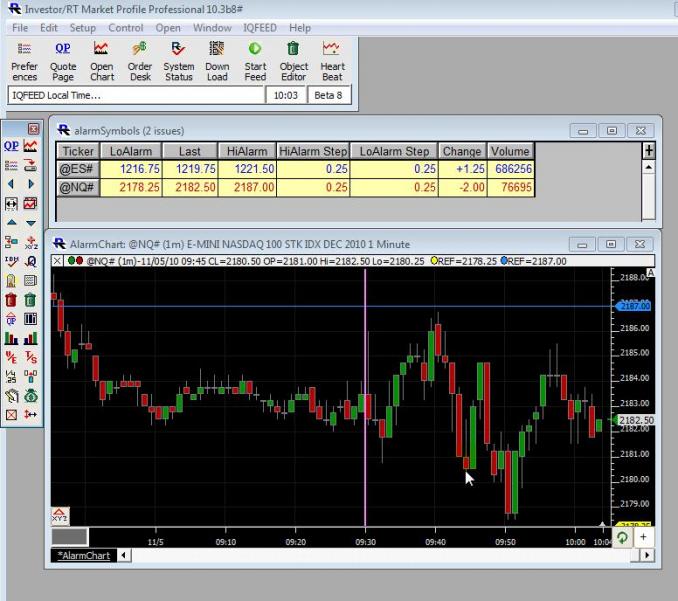
Task: Toggle the red dot in chart info bar
Action: pyautogui.click(x=79, y=260)
